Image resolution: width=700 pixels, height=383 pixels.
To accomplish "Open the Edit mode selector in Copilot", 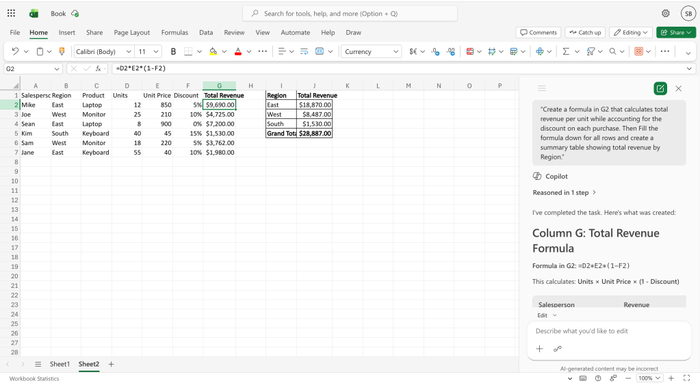I will pyautogui.click(x=547, y=315).
